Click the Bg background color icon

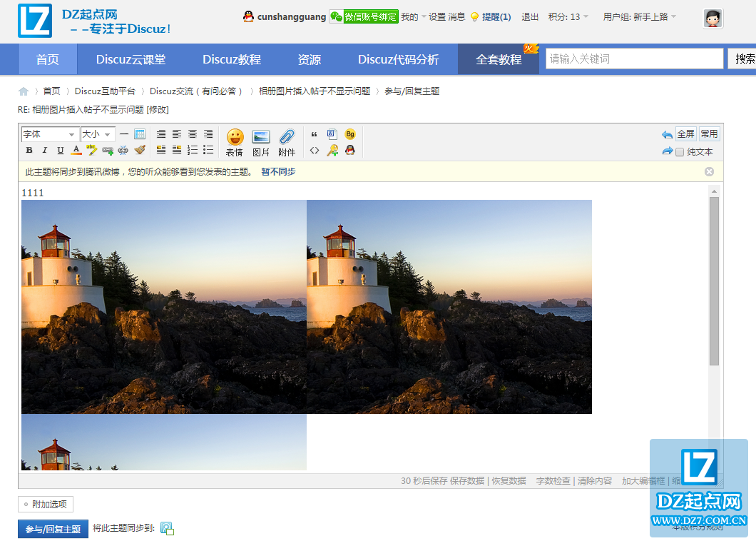(350, 134)
